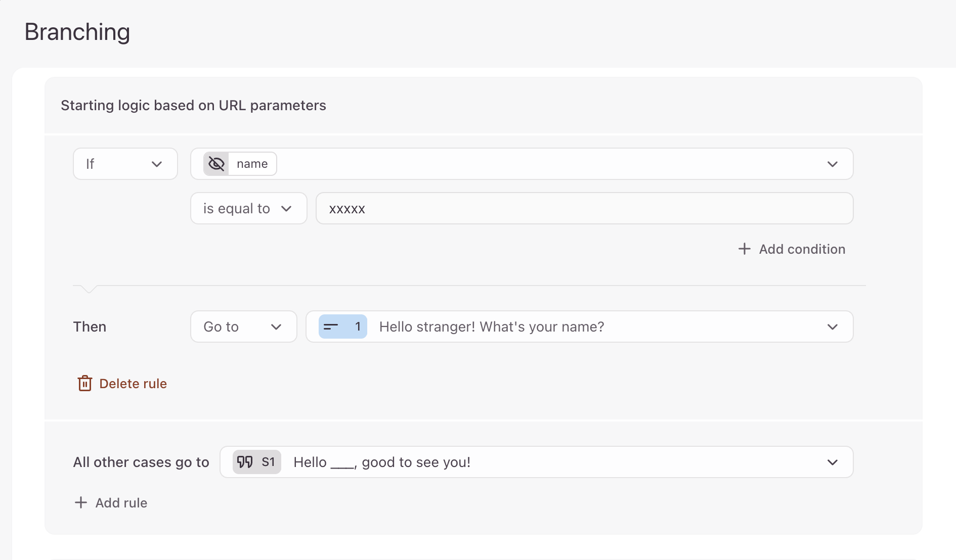Open the 'All other cases go to' dropdown
The image size is (956, 560).
pos(536,462)
